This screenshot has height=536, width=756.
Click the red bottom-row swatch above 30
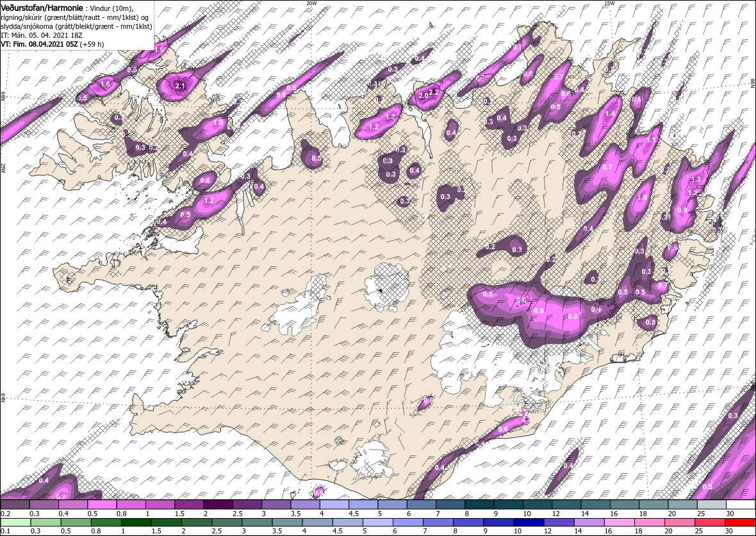pos(740,523)
